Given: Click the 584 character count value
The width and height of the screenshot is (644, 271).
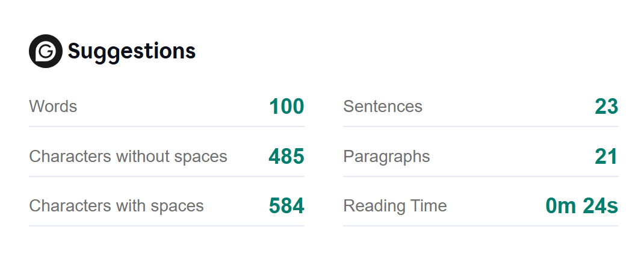Looking at the screenshot, I should [x=286, y=206].
